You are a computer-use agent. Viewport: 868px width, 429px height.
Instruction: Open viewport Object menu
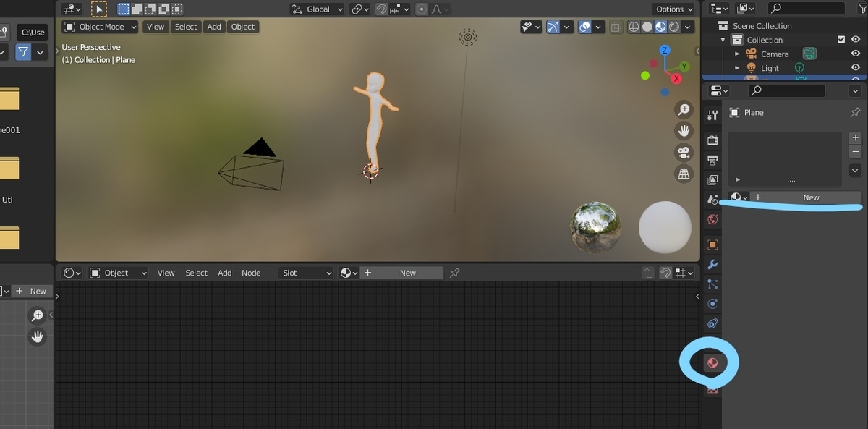coord(243,27)
